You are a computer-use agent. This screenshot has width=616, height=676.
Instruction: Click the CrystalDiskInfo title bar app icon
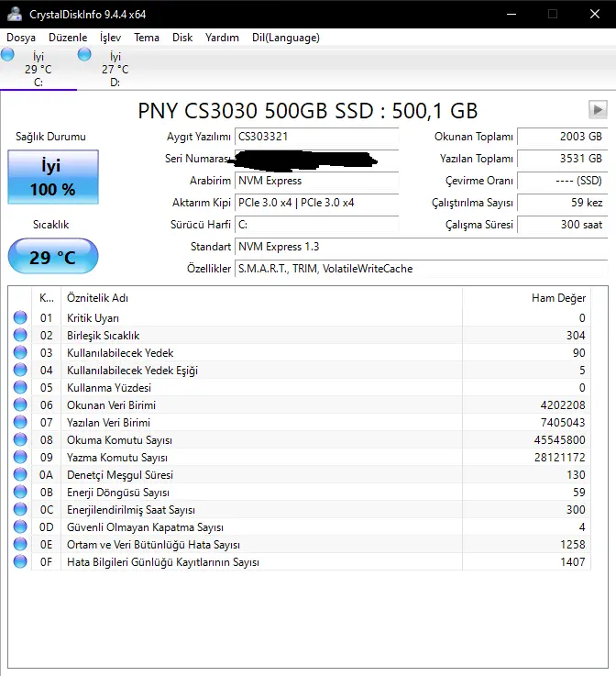pos(15,14)
